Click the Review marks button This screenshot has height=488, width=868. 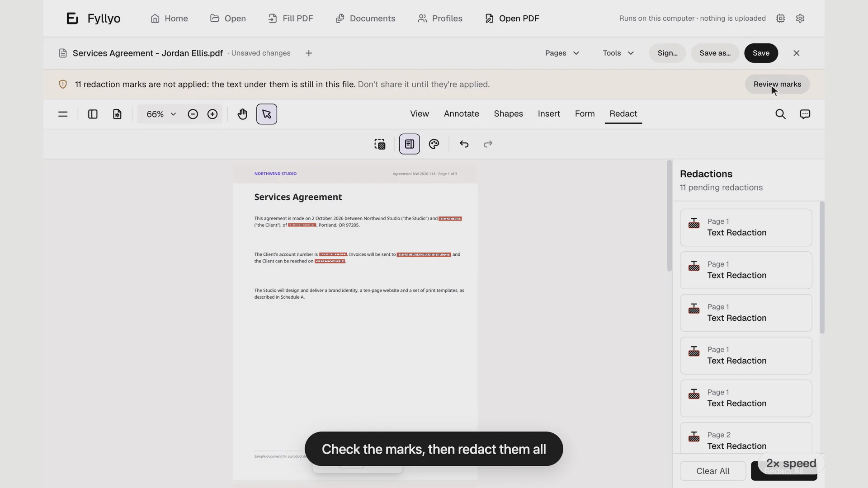[x=777, y=84]
